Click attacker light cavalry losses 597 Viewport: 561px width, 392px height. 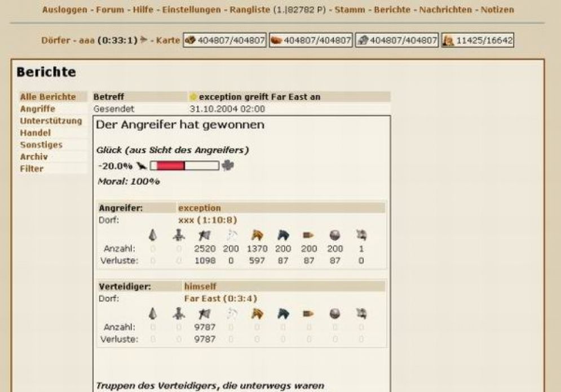(x=257, y=261)
